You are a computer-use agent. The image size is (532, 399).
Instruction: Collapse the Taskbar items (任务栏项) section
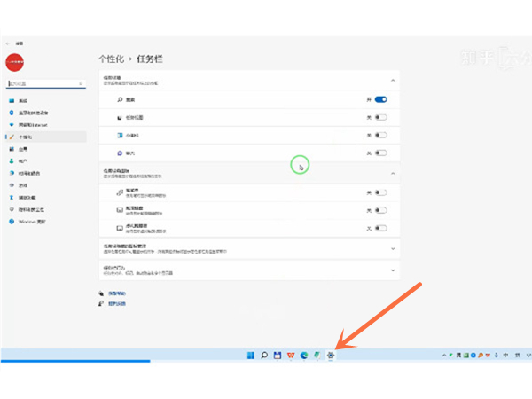(x=393, y=82)
